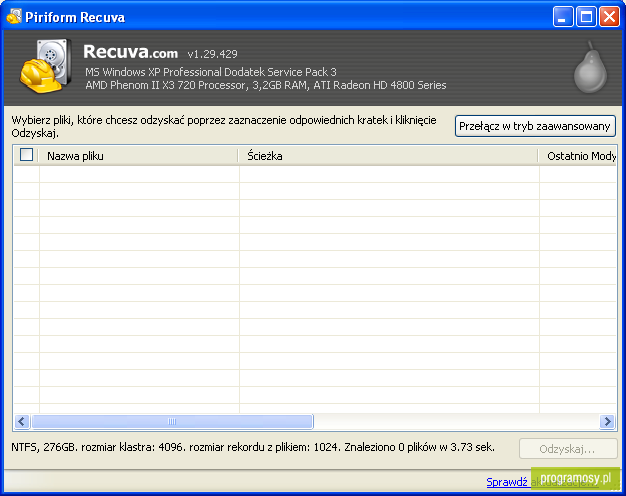Click the Piriform pear logo
Screen dimensions: 626x496
point(590,67)
